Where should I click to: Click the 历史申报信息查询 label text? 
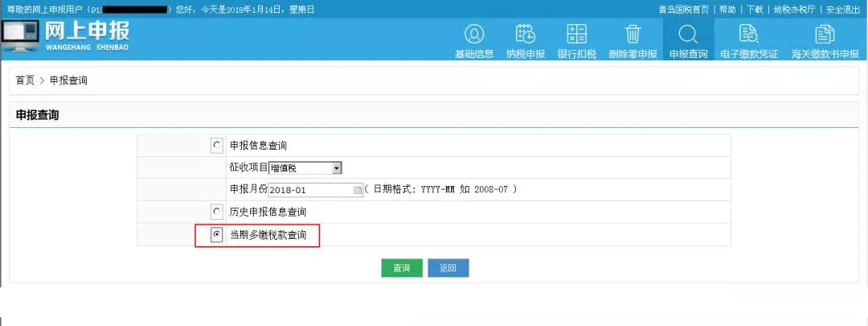pos(268,212)
